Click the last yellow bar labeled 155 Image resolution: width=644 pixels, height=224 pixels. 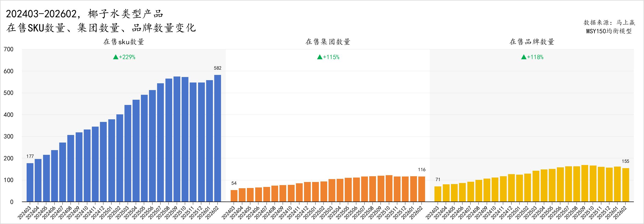[625, 185]
